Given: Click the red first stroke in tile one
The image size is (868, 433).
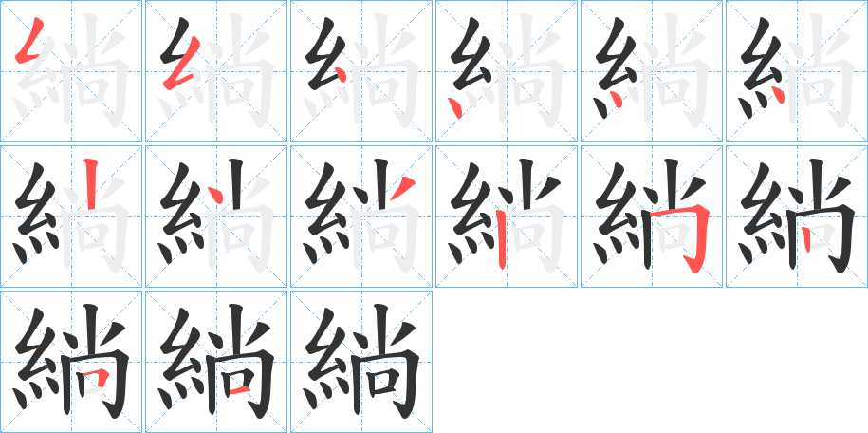Looking at the screenshot, I should tap(29, 41).
